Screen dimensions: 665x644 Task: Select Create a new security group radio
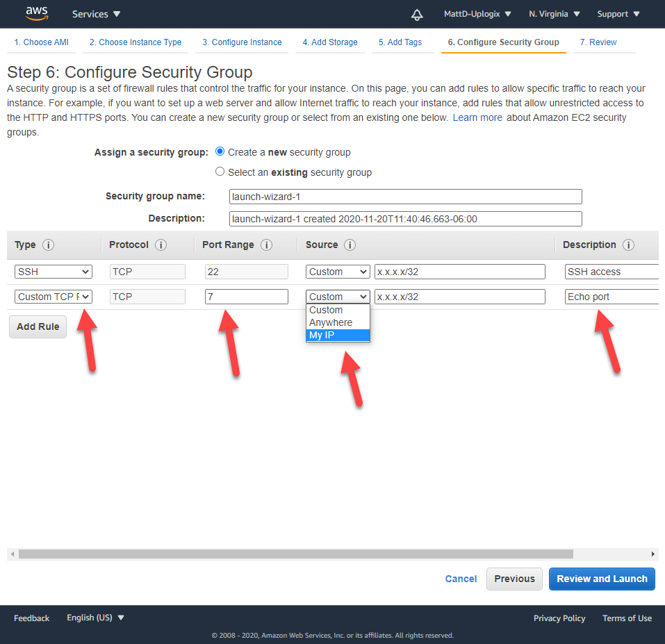(x=220, y=152)
